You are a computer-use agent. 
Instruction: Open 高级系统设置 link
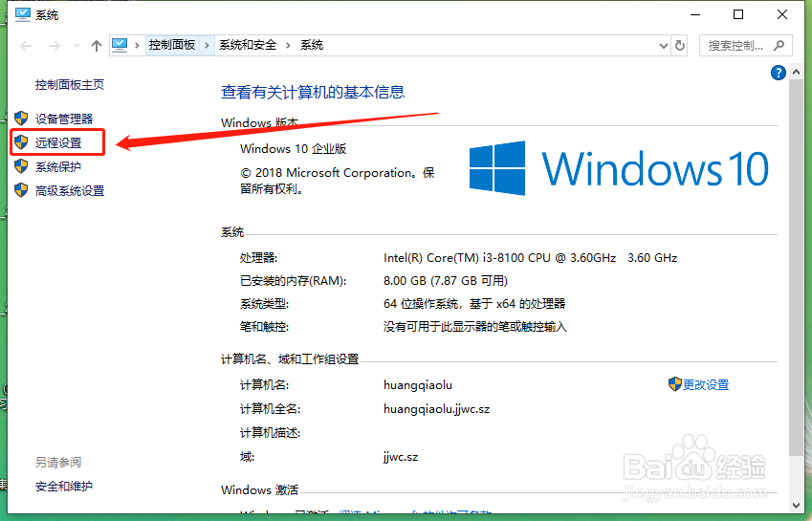point(70,190)
